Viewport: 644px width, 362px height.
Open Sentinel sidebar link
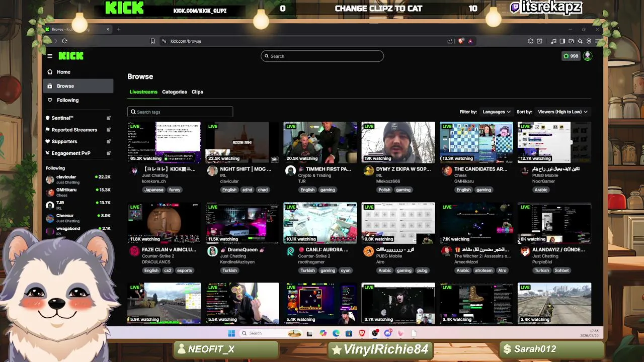pos(62,118)
